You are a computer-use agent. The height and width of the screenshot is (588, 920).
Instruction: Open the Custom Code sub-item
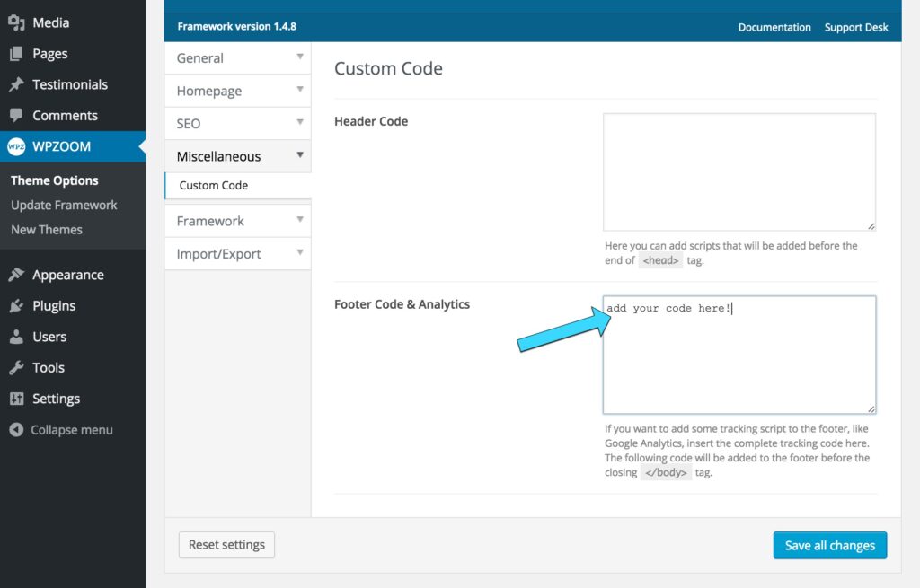coord(214,185)
